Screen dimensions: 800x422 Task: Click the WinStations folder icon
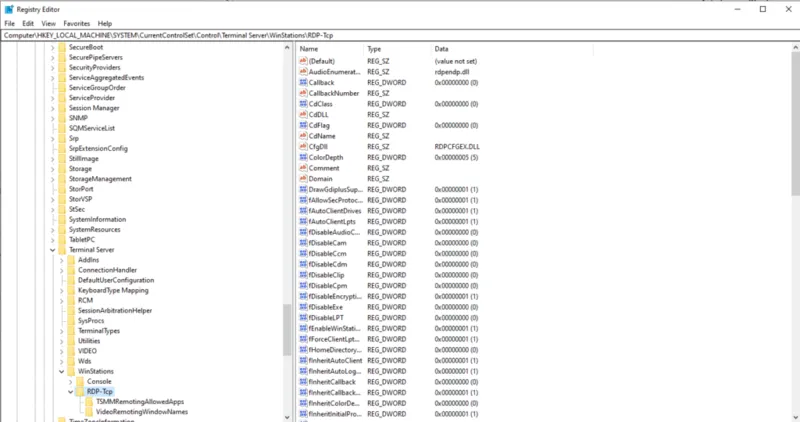pyautogui.click(x=71, y=371)
